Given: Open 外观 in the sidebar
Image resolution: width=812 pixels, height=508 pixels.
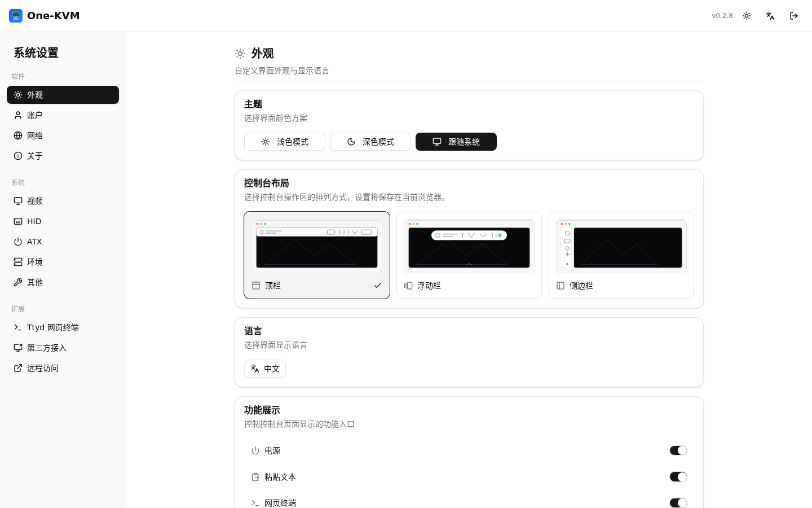Looking at the screenshot, I should 63,95.
